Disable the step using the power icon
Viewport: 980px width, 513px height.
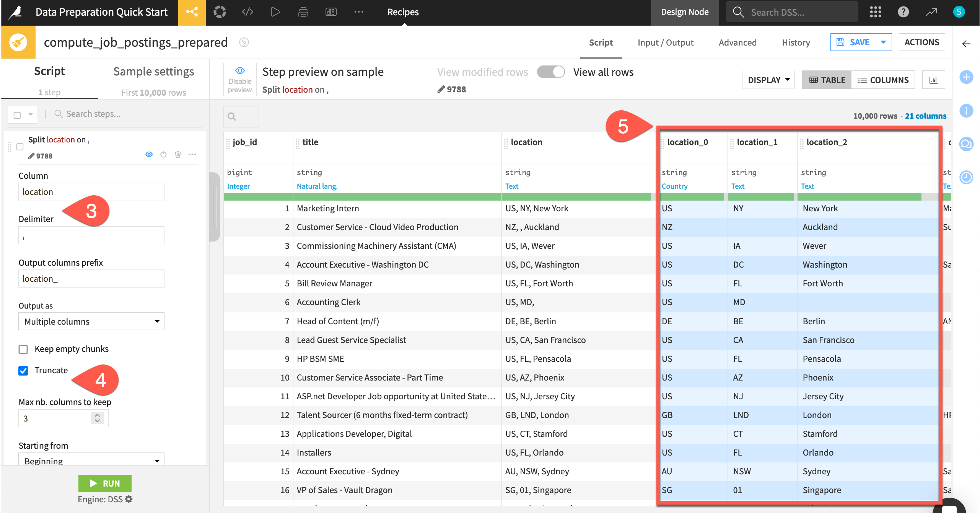163,154
